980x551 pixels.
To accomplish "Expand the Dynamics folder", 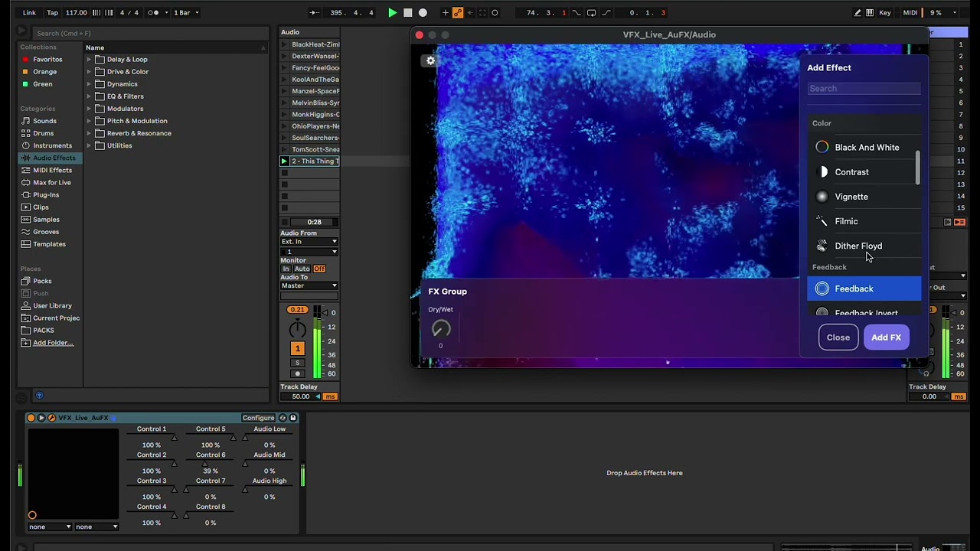I will 89,83.
